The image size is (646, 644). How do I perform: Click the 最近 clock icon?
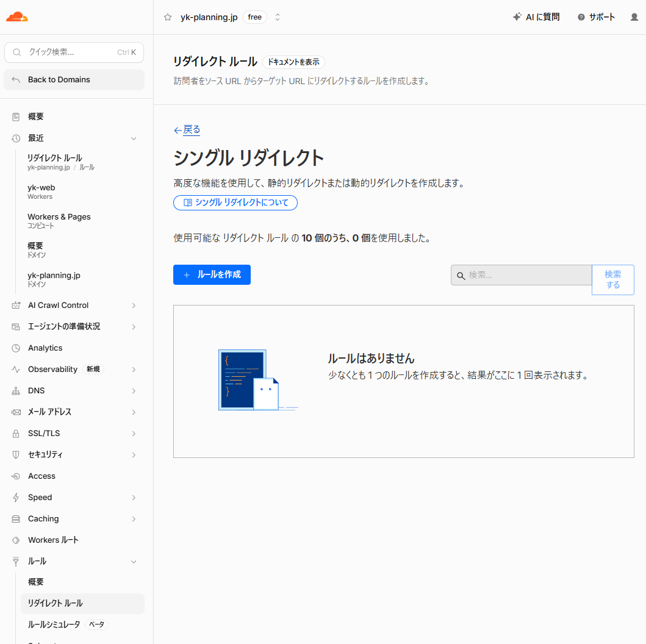16,138
